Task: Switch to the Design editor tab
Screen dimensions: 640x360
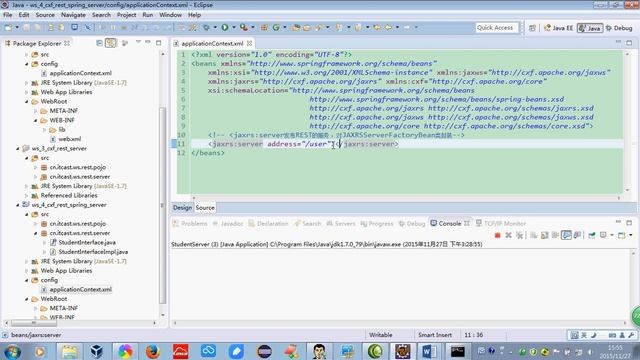Action: point(182,207)
